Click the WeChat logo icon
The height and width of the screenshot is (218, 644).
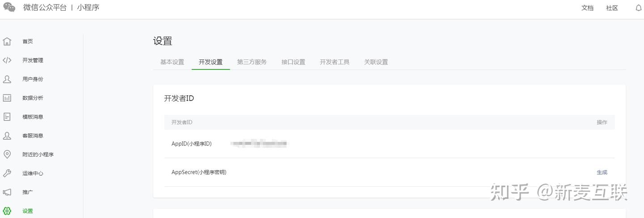9,7
